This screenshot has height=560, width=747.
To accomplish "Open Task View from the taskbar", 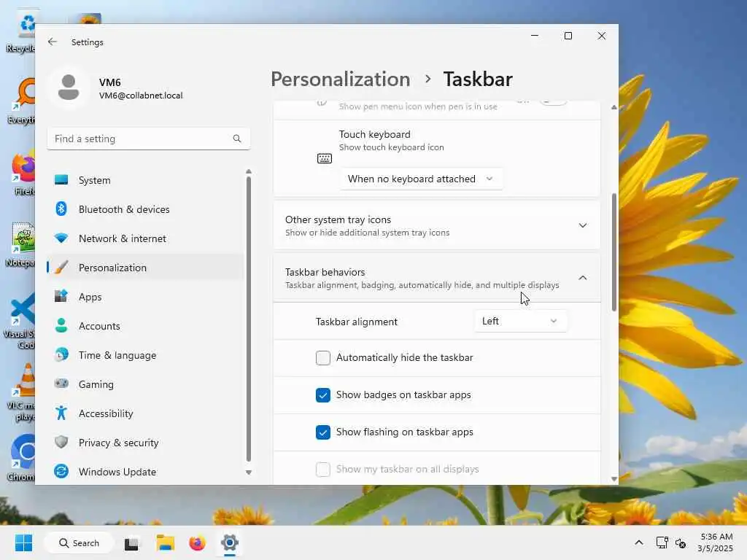I will (131, 543).
